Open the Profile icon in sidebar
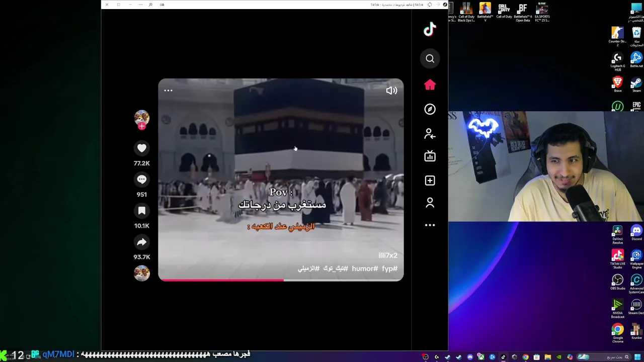644x362 pixels. tap(430, 203)
